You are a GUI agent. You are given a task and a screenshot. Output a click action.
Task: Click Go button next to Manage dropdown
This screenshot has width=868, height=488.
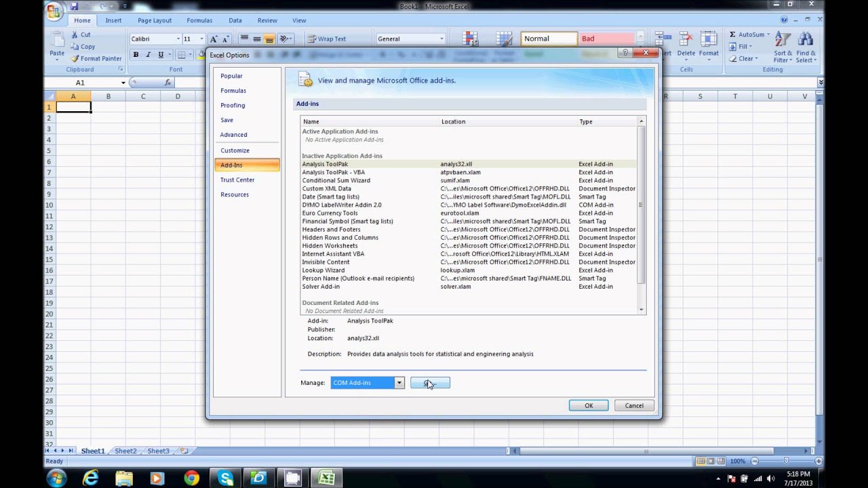(x=430, y=383)
